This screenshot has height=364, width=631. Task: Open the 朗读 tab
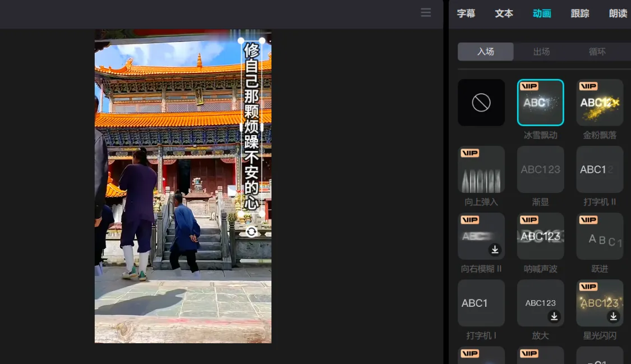[x=618, y=13]
